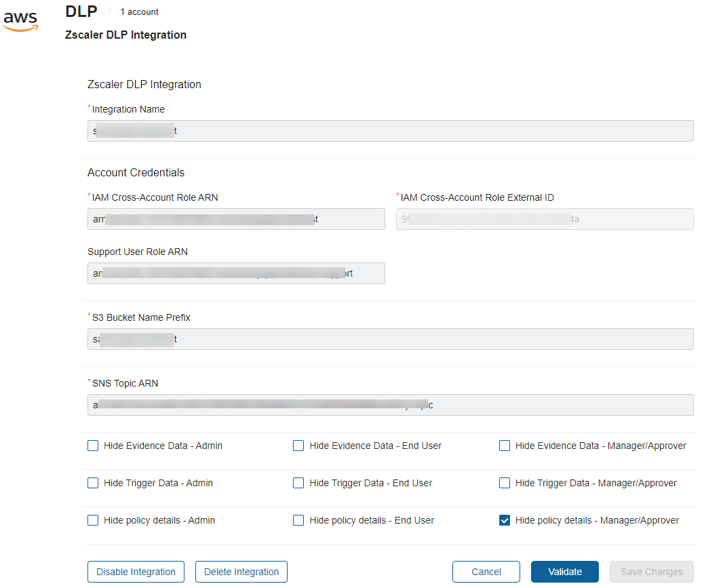Tick Hide policy details - End User
The width and height of the screenshot is (702, 588).
point(298,520)
